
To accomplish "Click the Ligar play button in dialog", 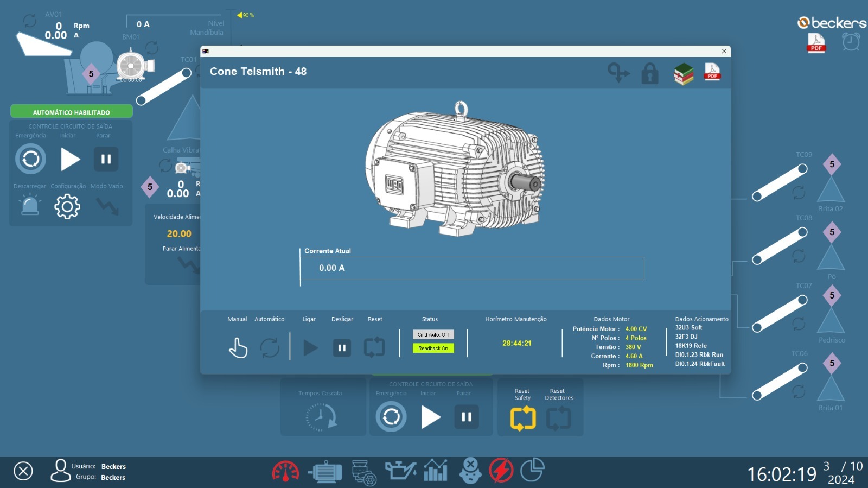I will (x=310, y=348).
